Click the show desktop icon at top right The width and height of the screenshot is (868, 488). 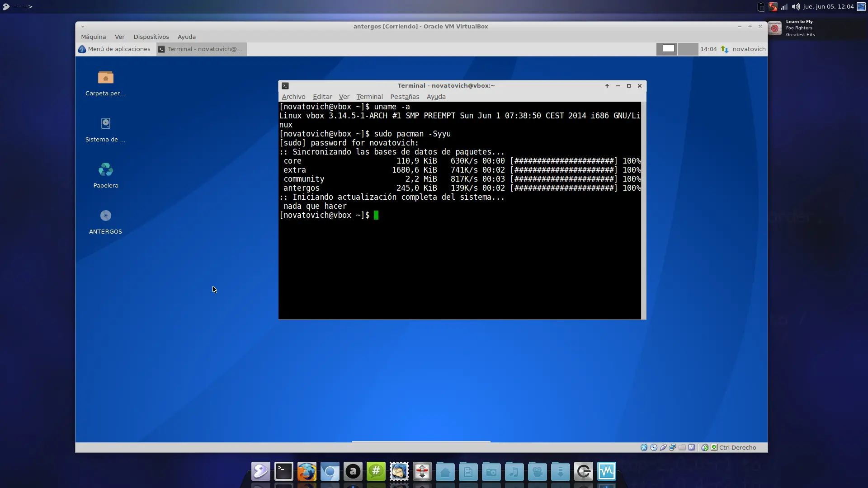[x=861, y=7]
